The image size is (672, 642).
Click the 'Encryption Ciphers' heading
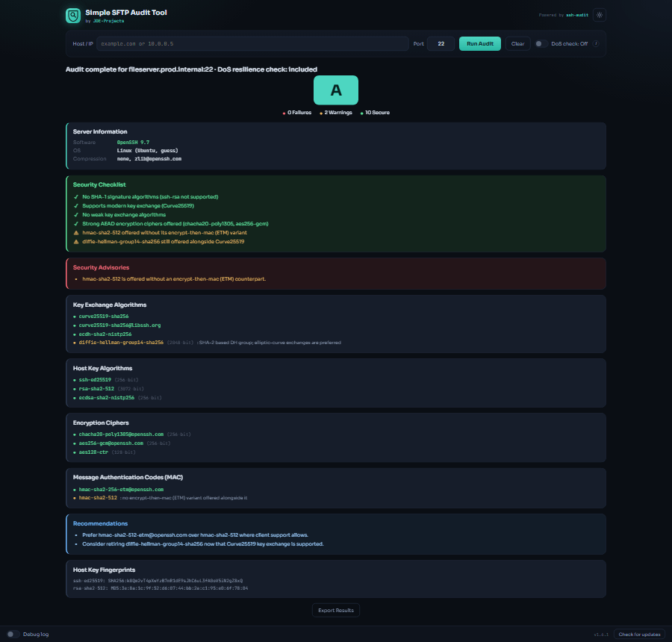point(101,423)
